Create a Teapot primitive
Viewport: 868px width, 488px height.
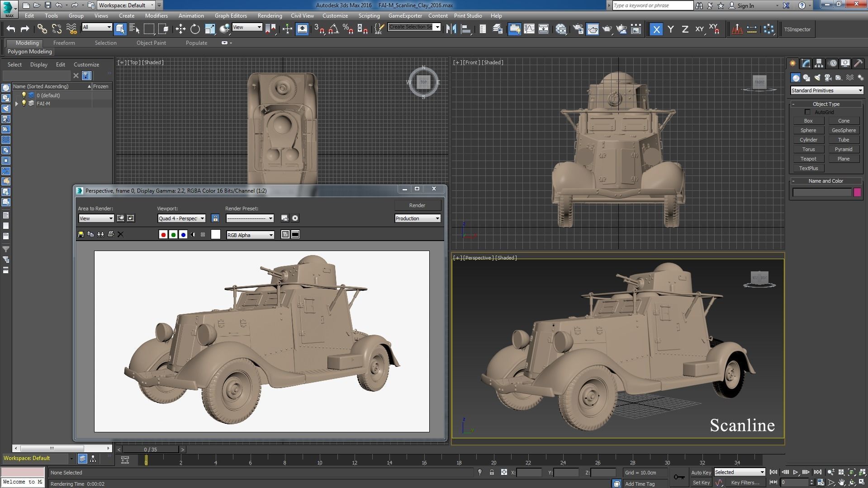coord(808,159)
